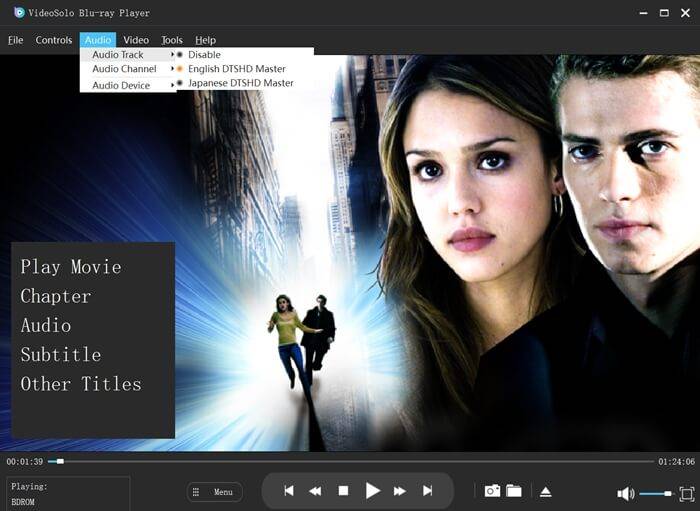
Task: Enter full screen mode
Action: click(x=686, y=493)
